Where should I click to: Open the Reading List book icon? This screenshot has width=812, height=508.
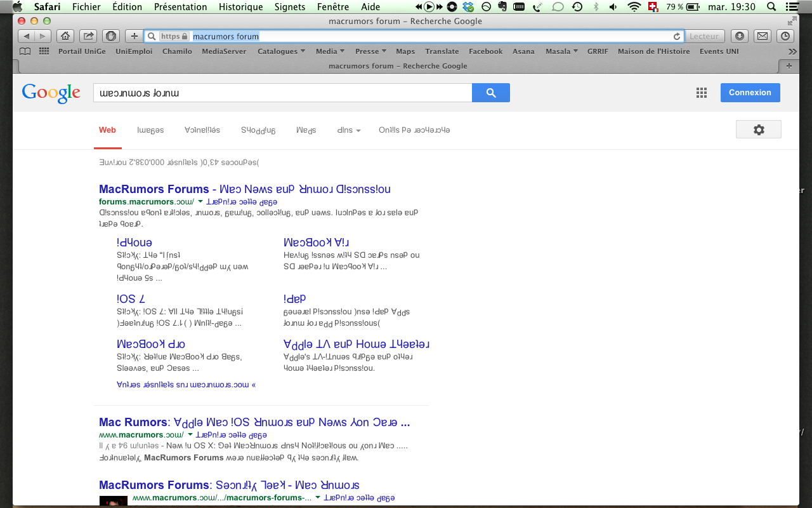tap(25, 51)
